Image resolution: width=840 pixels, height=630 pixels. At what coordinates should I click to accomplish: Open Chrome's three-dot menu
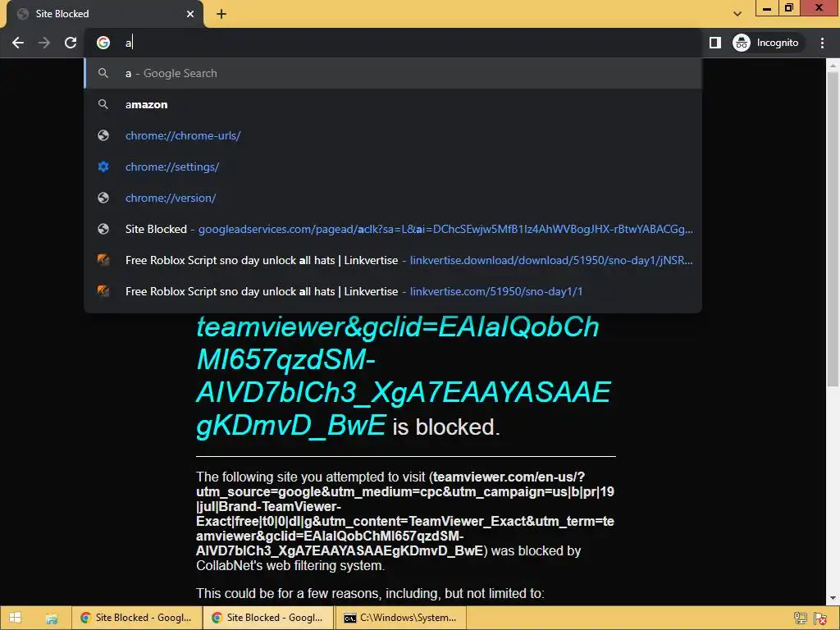pos(822,43)
